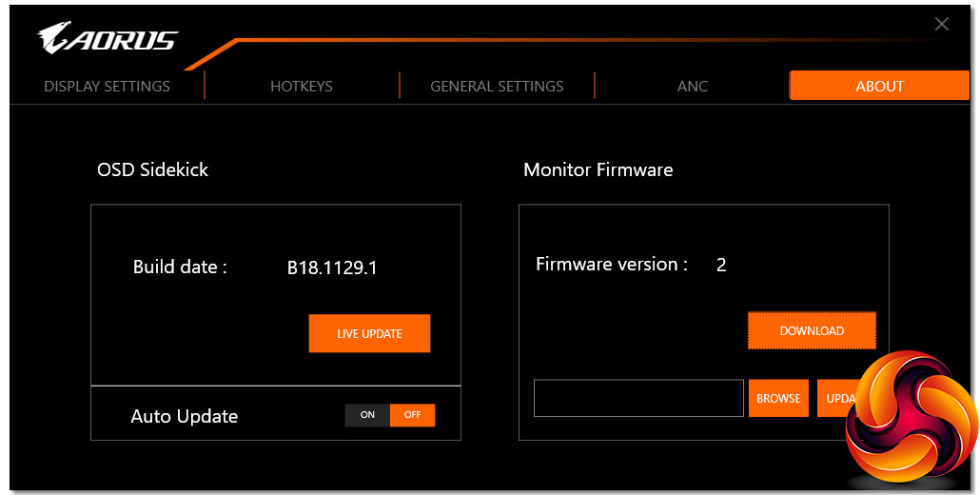
Task: Select the ANC tab
Action: tap(693, 87)
